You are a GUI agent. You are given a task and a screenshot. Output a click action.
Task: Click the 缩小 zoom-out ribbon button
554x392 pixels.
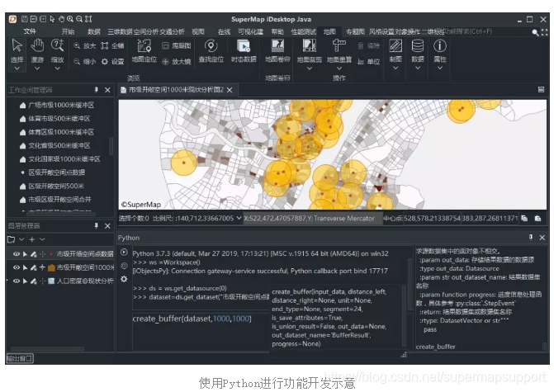coord(85,61)
